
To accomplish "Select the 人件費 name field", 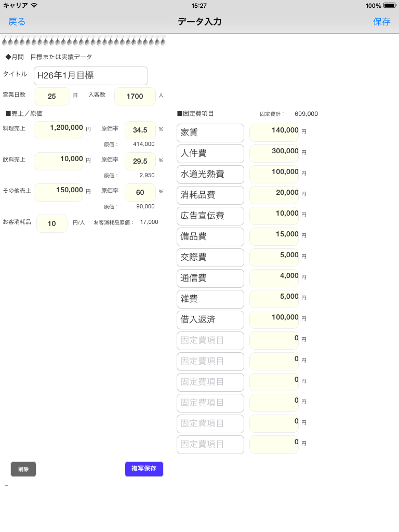I will pyautogui.click(x=210, y=154).
